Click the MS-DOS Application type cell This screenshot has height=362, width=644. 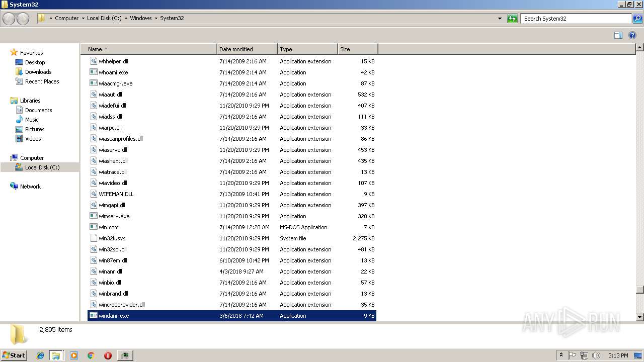303,227
